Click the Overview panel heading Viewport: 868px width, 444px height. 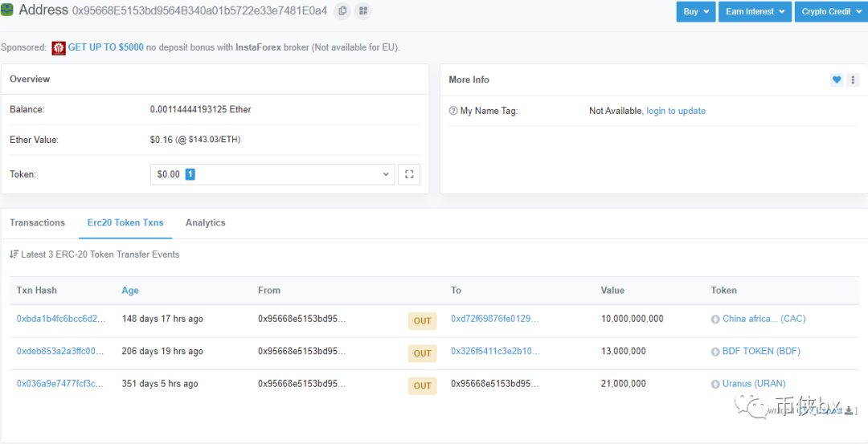point(30,79)
